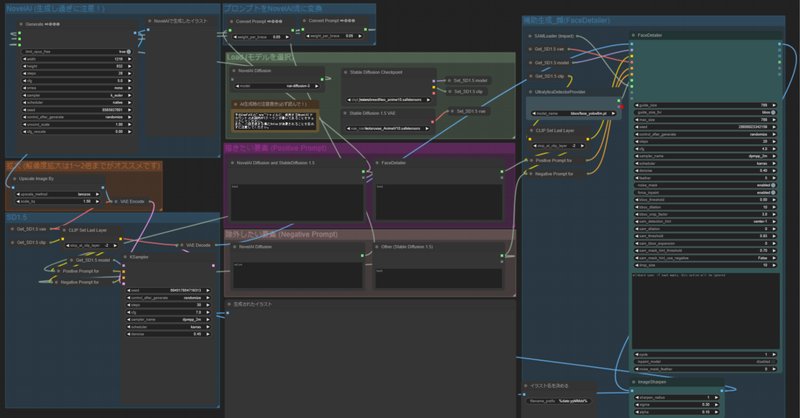
Task: Toggle sam_mask_hint_use_negative in FaceDetailer
Action: pyautogui.click(x=705, y=258)
